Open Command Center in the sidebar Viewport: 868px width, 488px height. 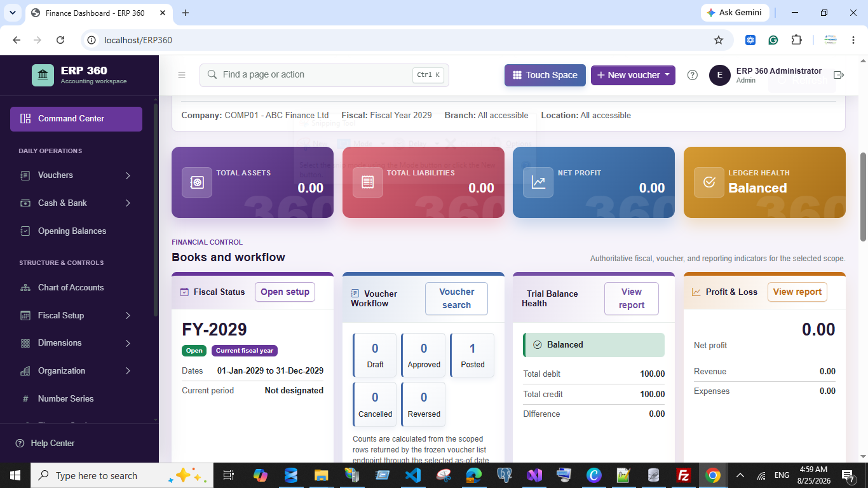tap(76, 119)
